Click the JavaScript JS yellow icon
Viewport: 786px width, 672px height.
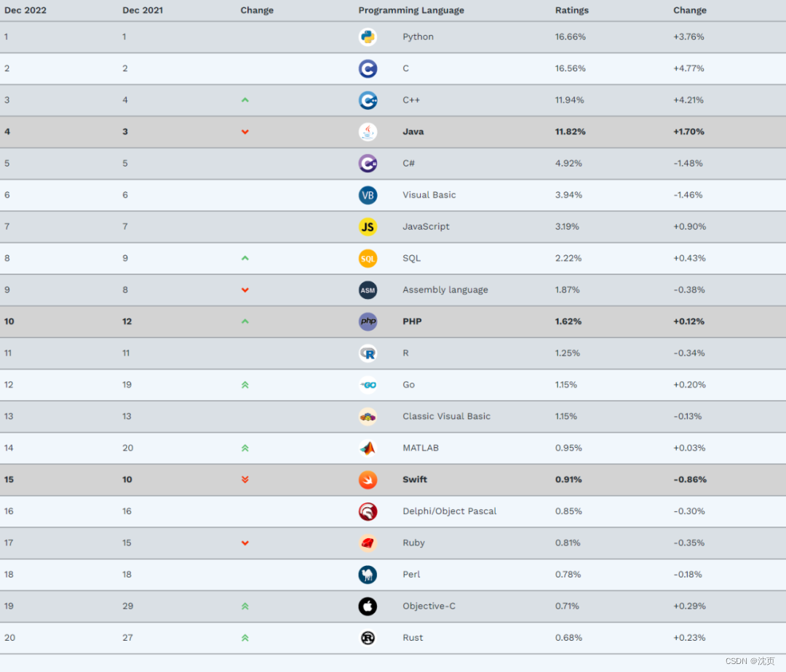(368, 227)
